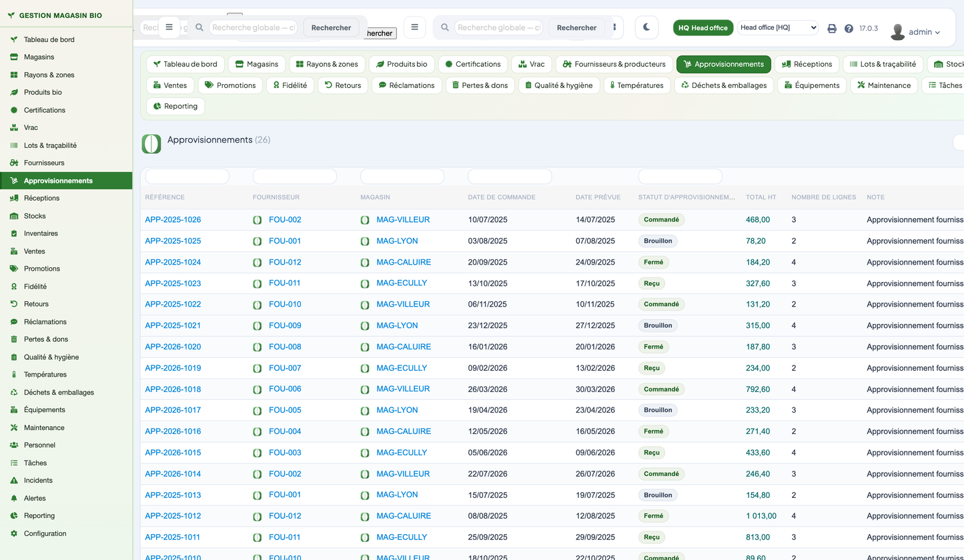Click Ventes cash register icon in sidebar

click(14, 251)
